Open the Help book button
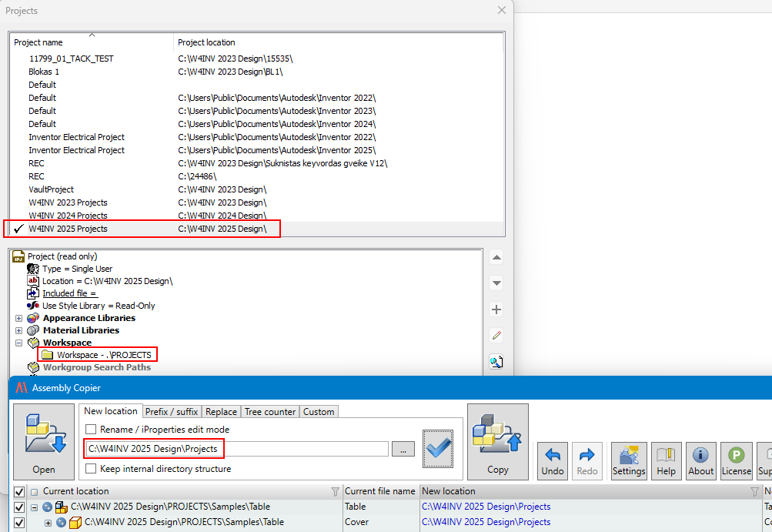 point(666,461)
